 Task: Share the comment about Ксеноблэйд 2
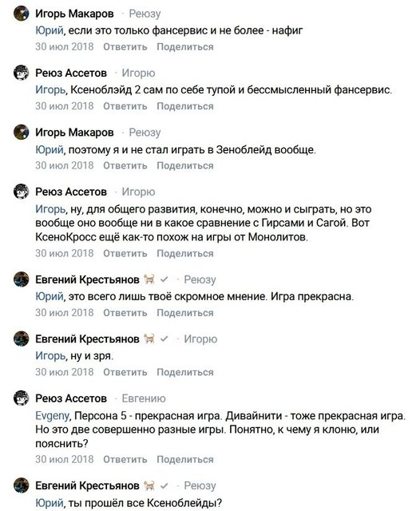(x=185, y=106)
